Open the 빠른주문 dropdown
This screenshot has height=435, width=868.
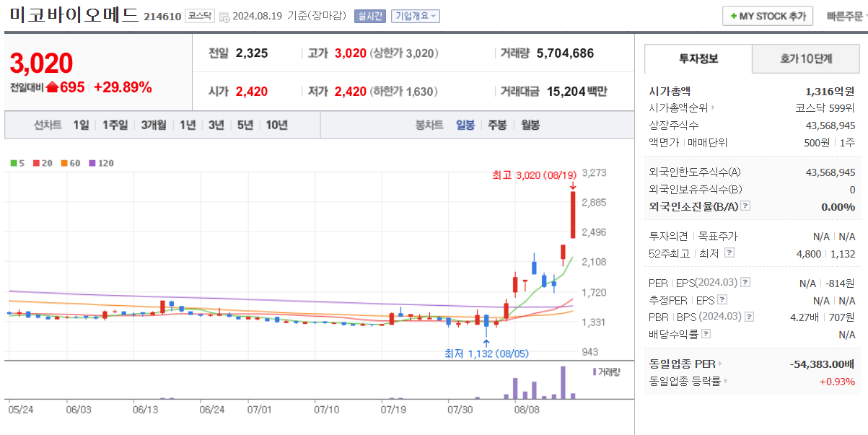(847, 16)
